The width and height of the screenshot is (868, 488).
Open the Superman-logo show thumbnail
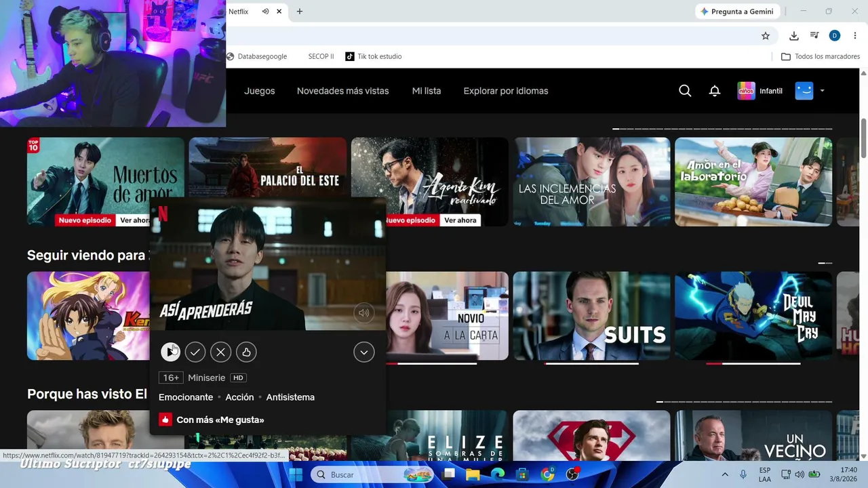pos(591,435)
